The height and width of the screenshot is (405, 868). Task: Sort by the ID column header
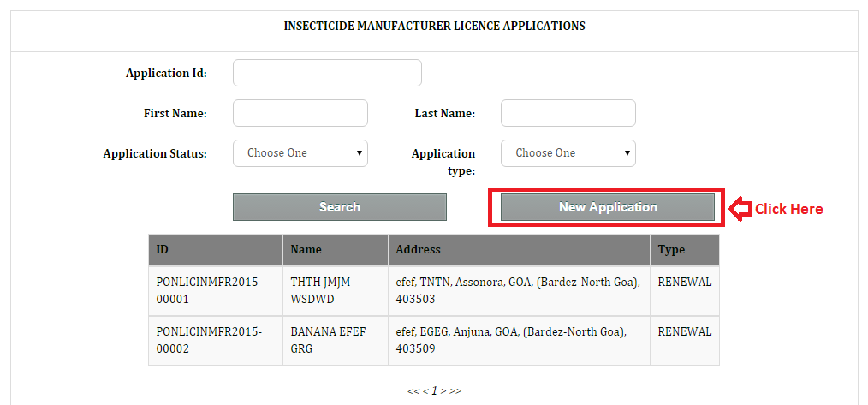click(163, 250)
